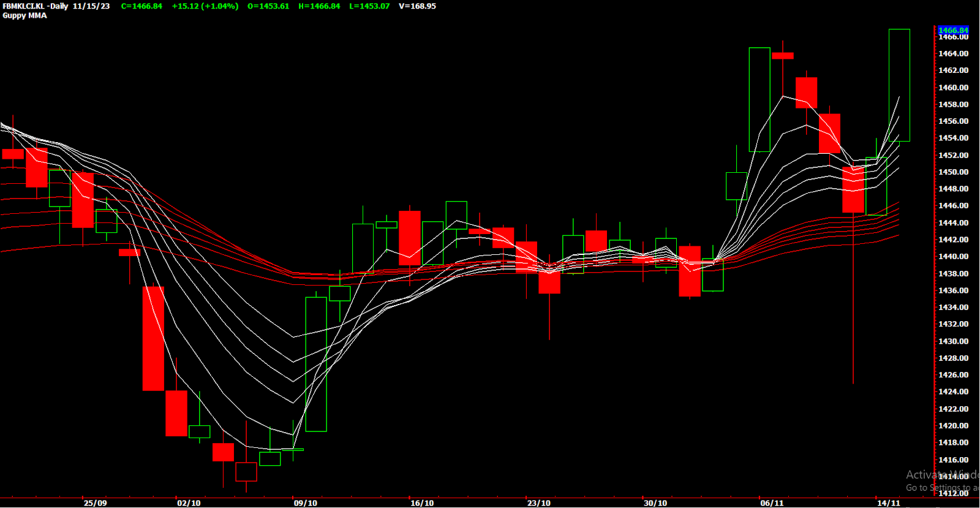The image size is (980, 508).
Task: Click the 1412.00 price axis label
Action: coord(954,493)
